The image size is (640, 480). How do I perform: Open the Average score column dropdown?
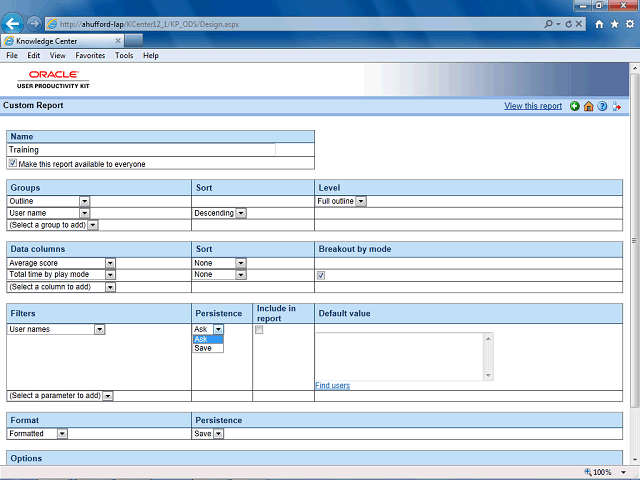[x=110, y=263]
